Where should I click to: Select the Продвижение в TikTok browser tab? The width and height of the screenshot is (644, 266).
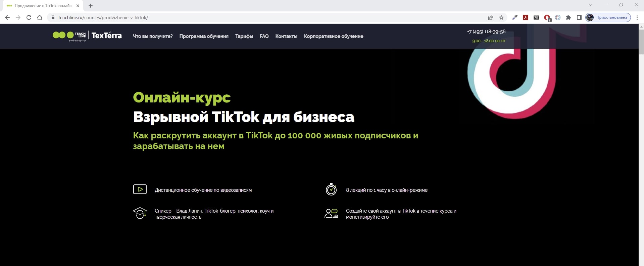(42, 6)
